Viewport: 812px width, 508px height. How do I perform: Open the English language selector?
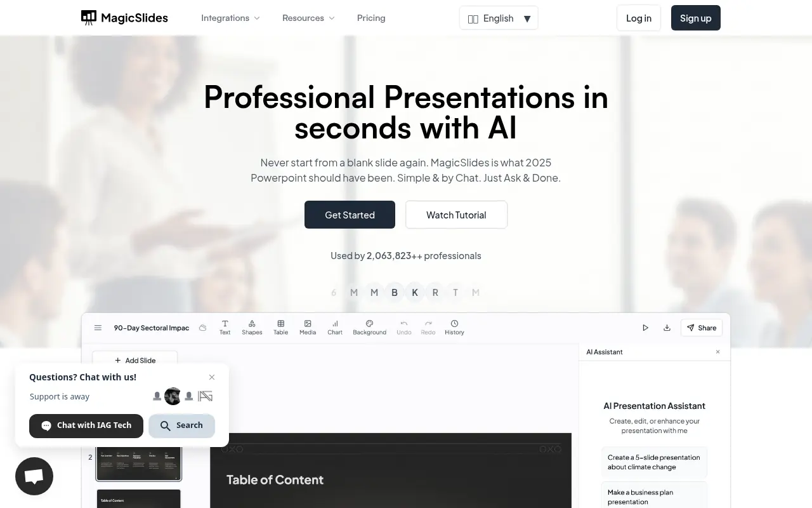click(x=499, y=18)
